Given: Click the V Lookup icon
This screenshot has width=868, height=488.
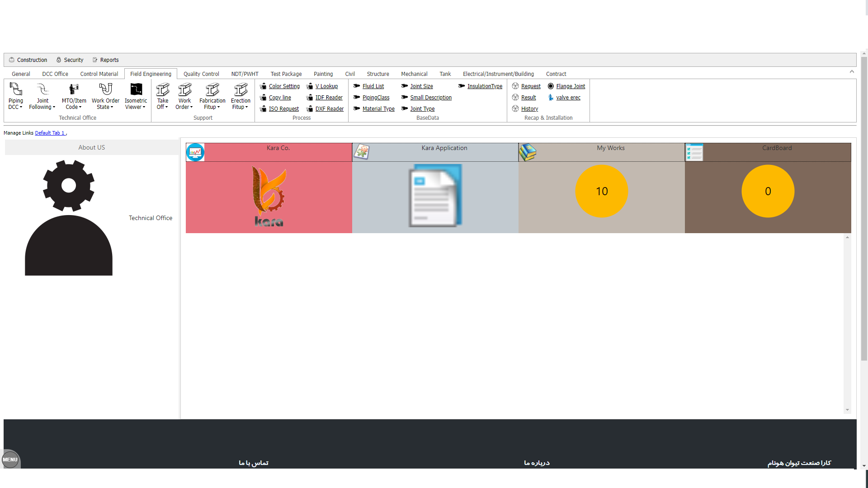Looking at the screenshot, I should [310, 86].
